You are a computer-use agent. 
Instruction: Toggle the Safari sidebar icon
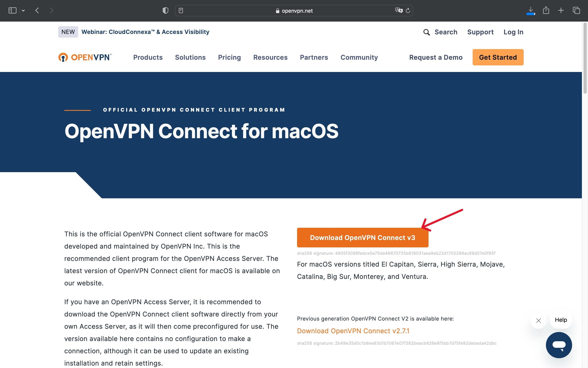click(12, 10)
